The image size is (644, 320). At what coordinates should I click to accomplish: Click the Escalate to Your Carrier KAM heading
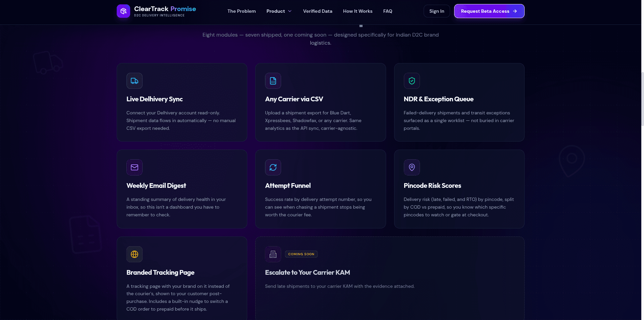[x=308, y=272]
